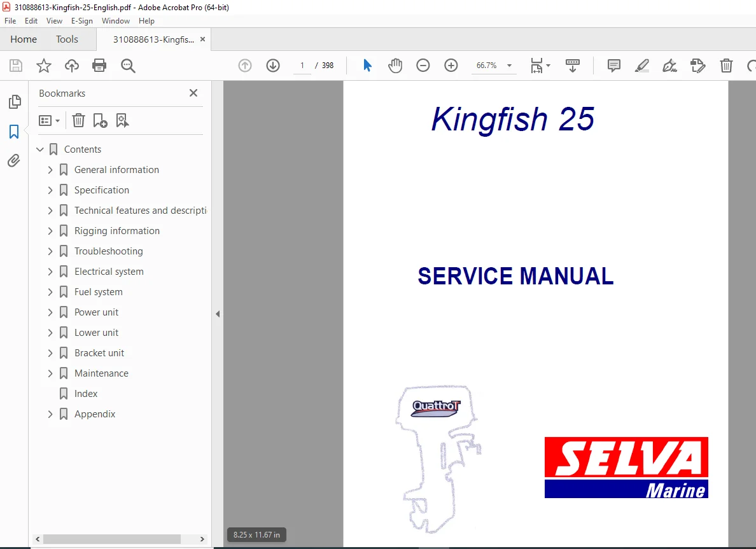Screen dimensions: 756x549
Task: Select the Technical features and description bookmark
Action: click(x=140, y=211)
